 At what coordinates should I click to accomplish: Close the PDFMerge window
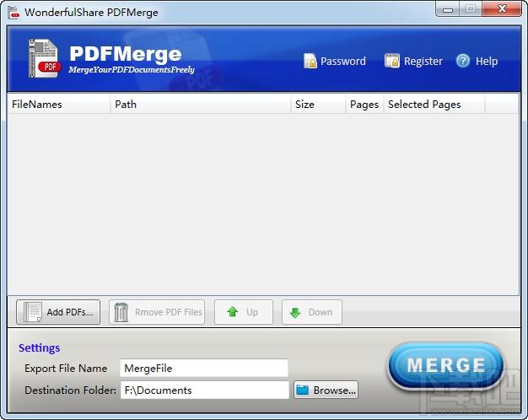tap(502, 9)
